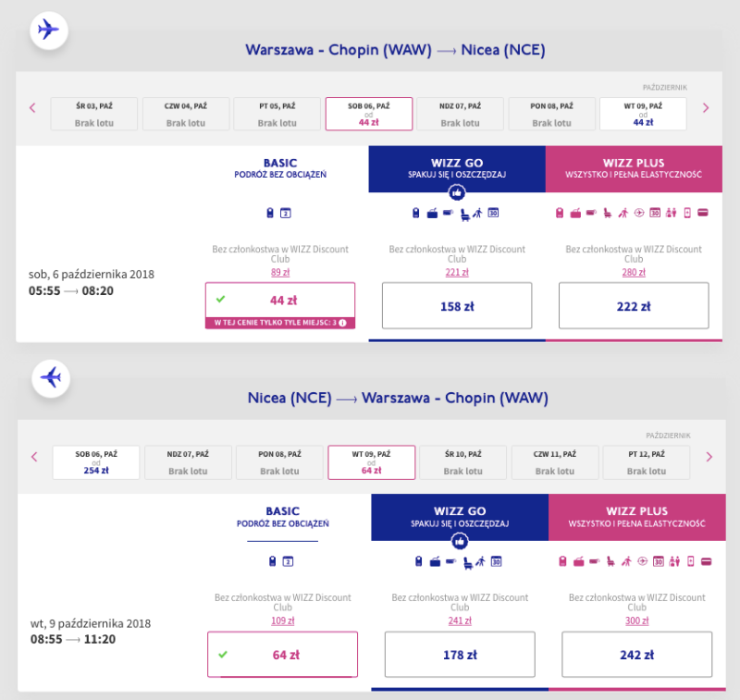Choose outbound date WT 09, PAŹ 44 zł
740x700 pixels.
[x=643, y=114]
